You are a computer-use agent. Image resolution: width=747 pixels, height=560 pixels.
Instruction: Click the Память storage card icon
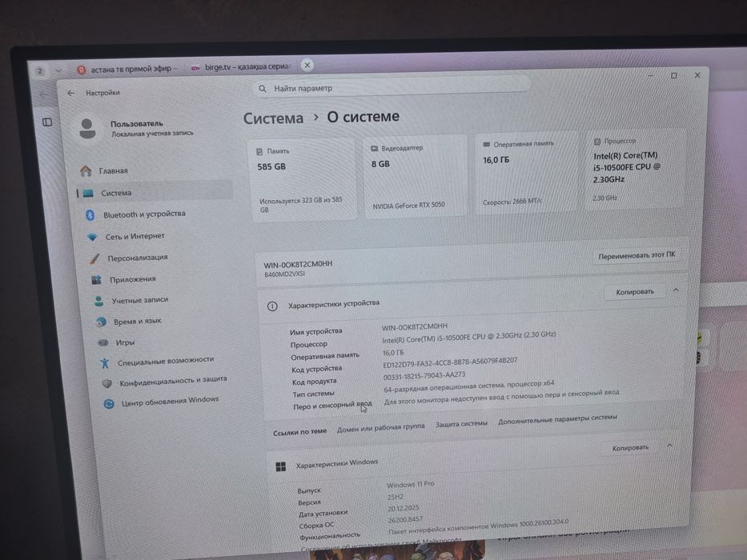tap(259, 151)
